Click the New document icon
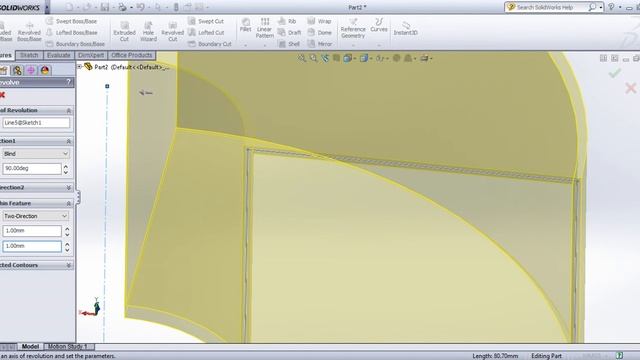The width and height of the screenshot is (640, 360). coord(69,7)
